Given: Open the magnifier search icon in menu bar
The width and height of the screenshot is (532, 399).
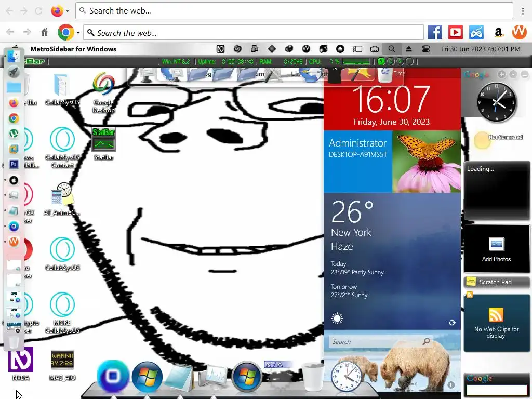Looking at the screenshot, I should [392, 49].
